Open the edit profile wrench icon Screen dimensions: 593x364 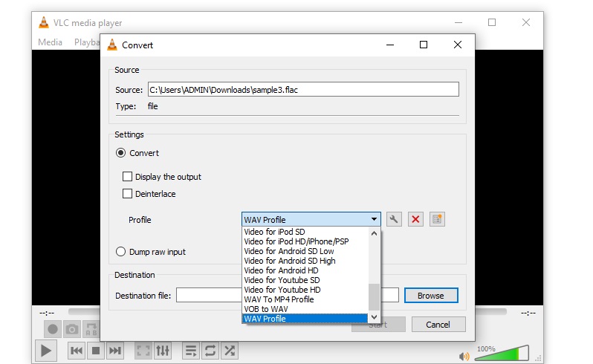(x=394, y=219)
